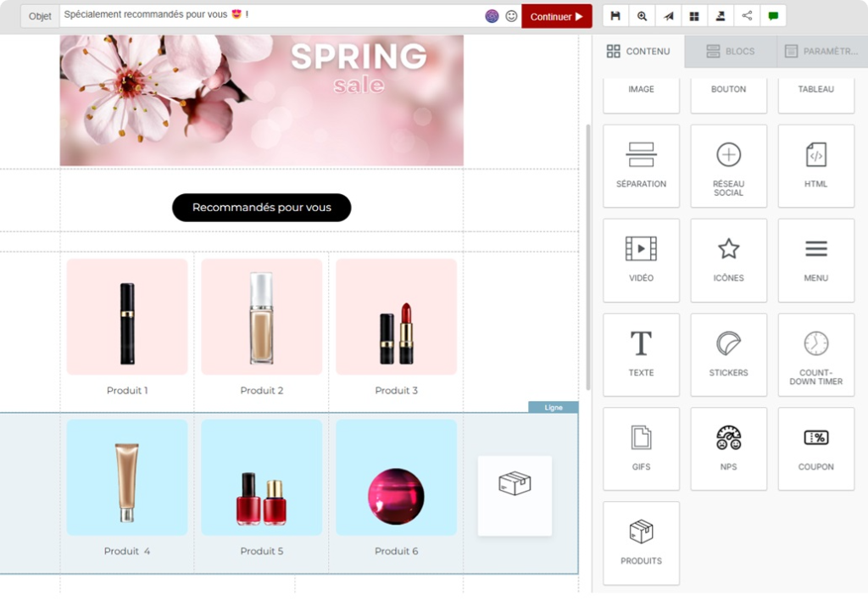Select the Countdown Timer content block

[x=816, y=355]
